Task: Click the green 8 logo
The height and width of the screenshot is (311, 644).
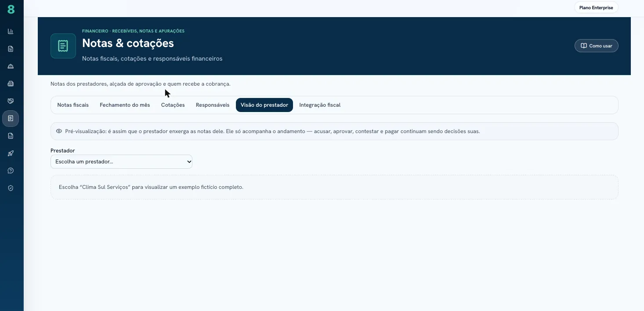Action: 11,9
